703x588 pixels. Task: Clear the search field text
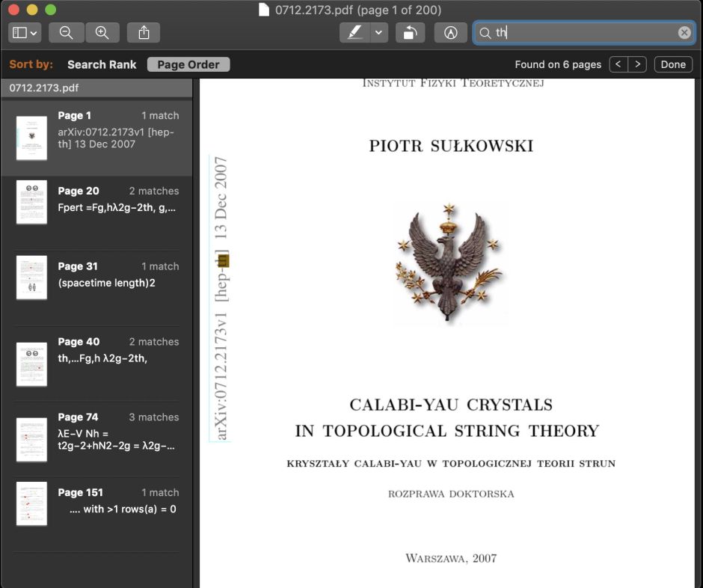pyautogui.click(x=684, y=33)
